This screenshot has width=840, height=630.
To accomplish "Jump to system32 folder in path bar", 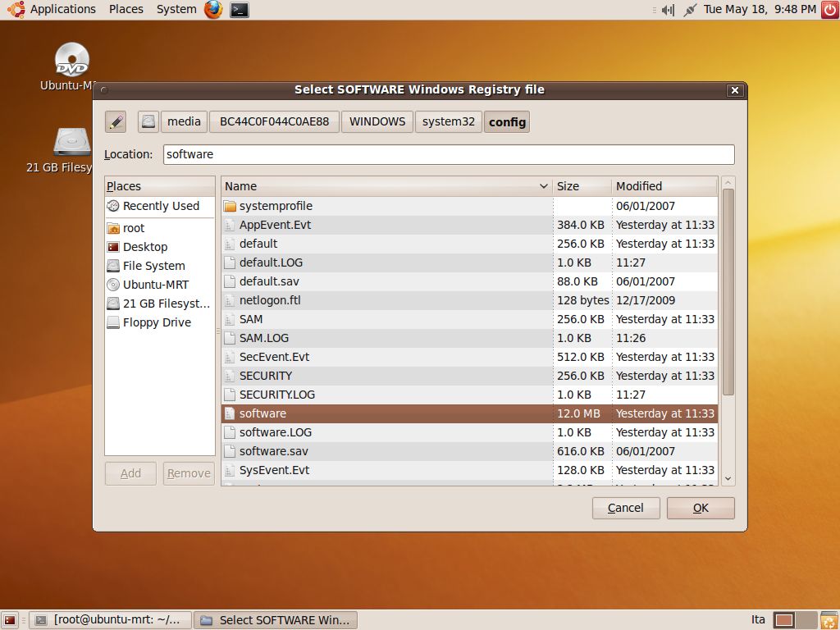I will coord(449,121).
